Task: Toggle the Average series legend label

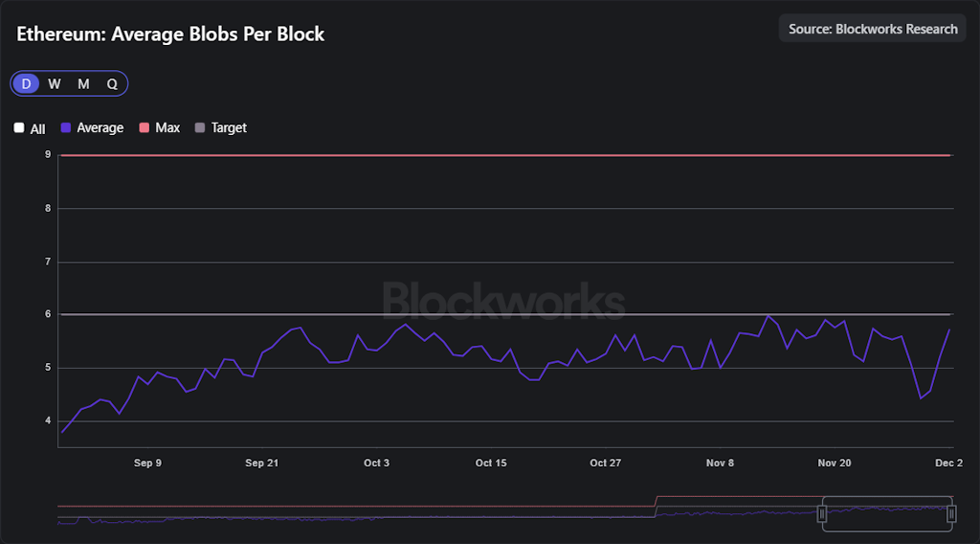Action: point(100,127)
